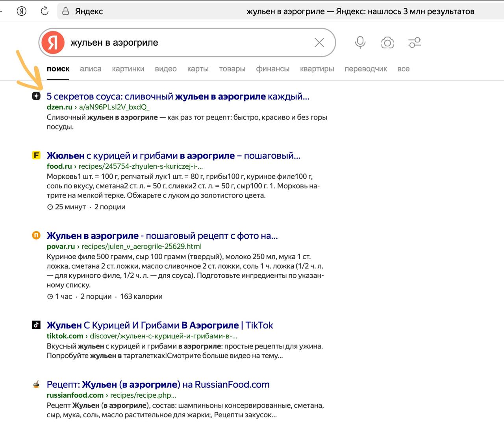Switch to the алиса tab
This screenshot has height=437, width=504.
tap(91, 69)
